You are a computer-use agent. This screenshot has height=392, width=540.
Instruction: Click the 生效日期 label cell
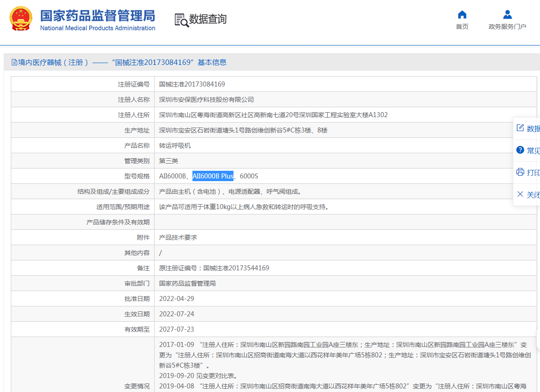82,314
